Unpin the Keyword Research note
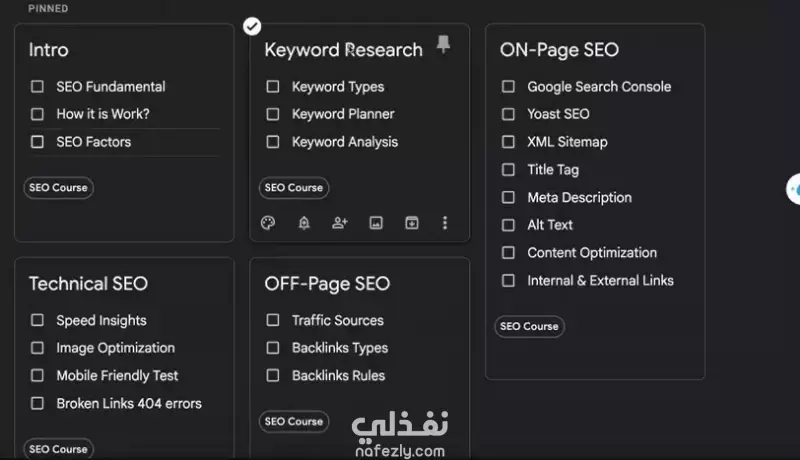Screen dimensions: 800x460 pos(443,44)
